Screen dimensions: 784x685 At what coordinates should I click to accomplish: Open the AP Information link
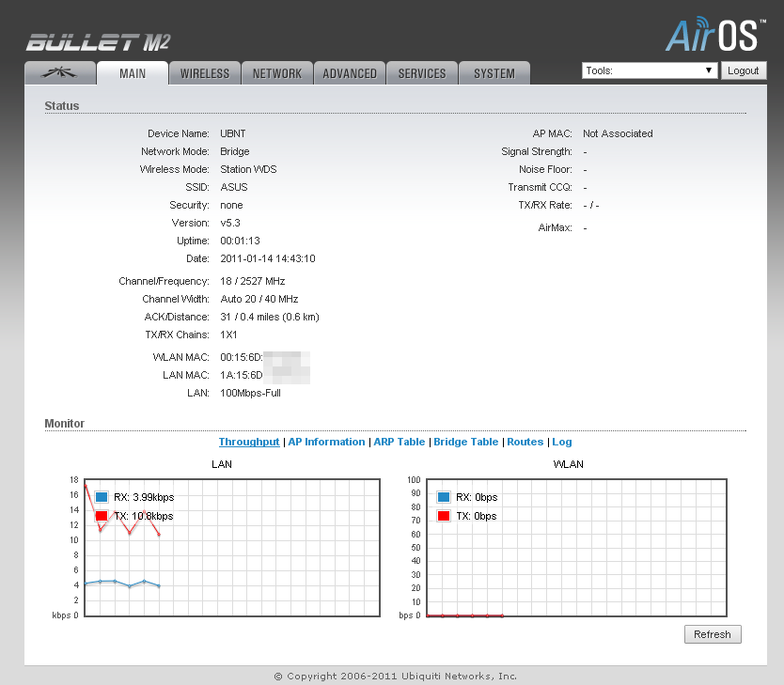[x=326, y=442]
